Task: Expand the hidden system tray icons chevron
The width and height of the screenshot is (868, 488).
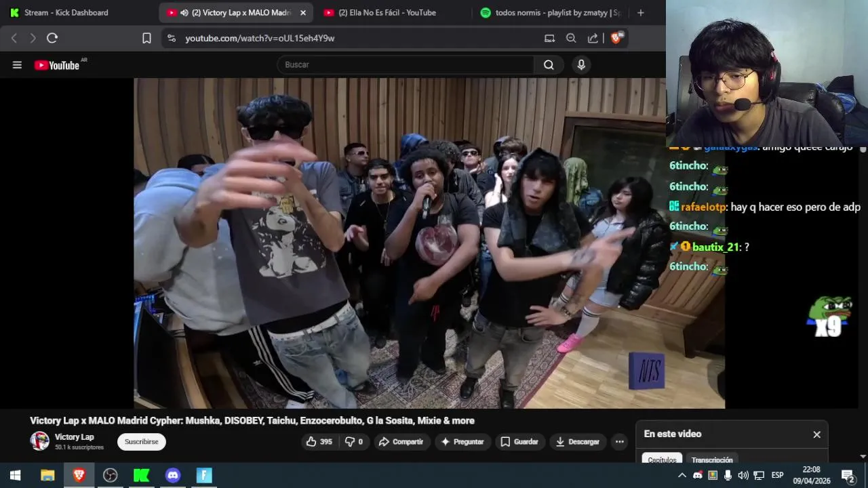Action: point(682,475)
